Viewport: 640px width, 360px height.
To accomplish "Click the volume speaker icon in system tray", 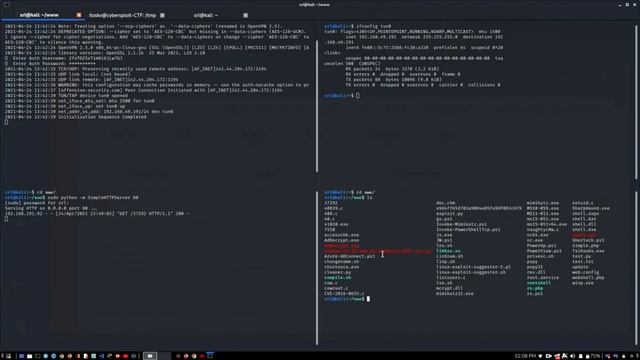I will pyautogui.click(x=573, y=356).
